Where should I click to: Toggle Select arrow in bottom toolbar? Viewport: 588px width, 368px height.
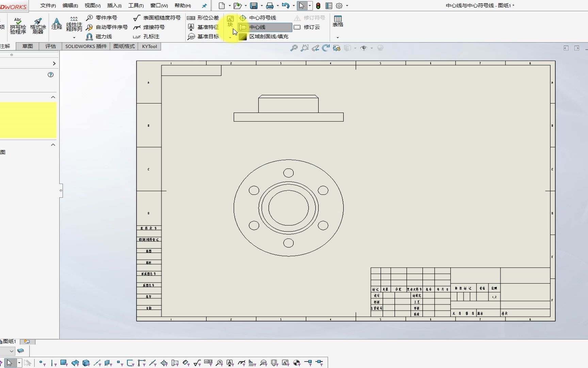click(x=10, y=363)
